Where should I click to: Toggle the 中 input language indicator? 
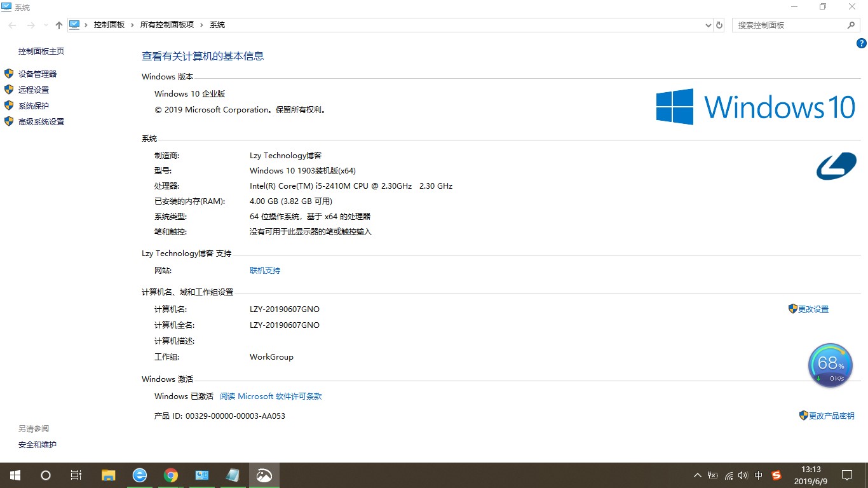(x=759, y=475)
